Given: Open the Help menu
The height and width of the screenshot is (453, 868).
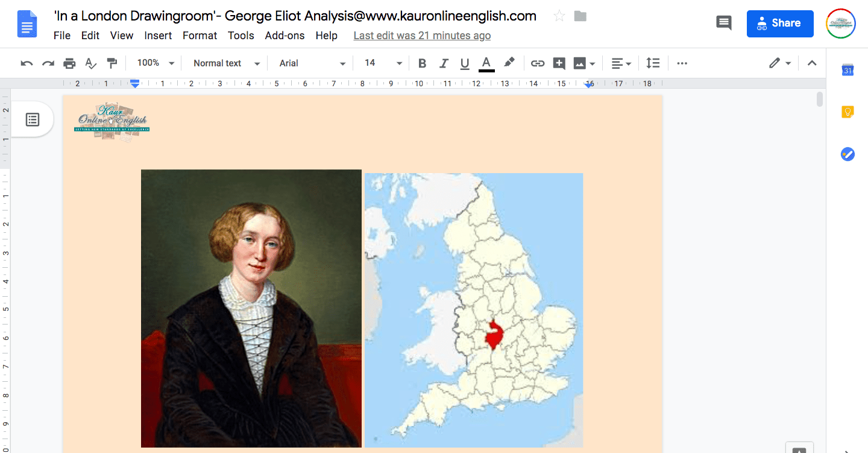Looking at the screenshot, I should click(x=326, y=36).
